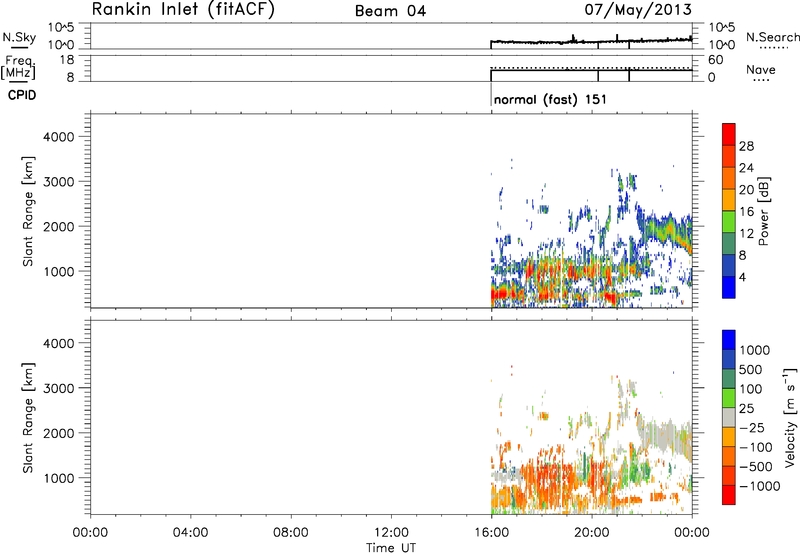Click the '12:00' time axis tick label
The width and height of the screenshot is (800, 554).
[391, 533]
